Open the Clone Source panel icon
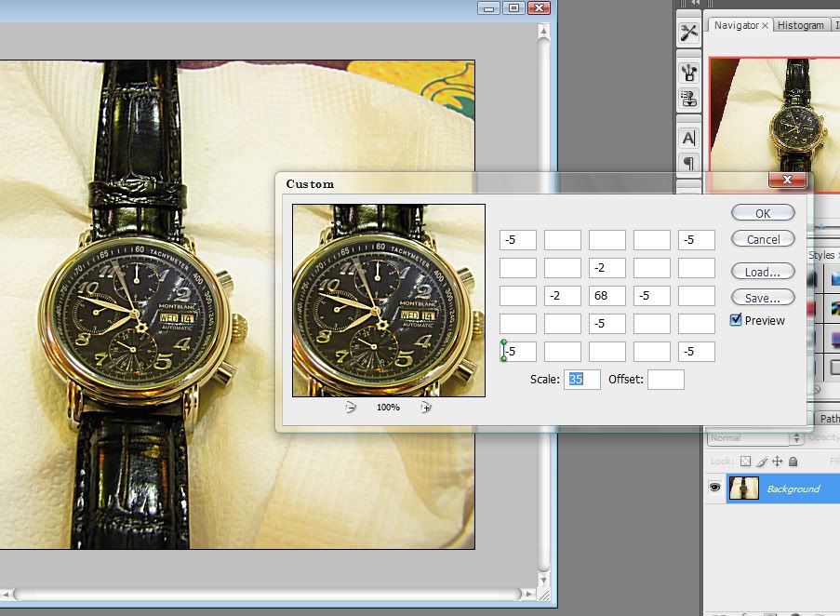The image size is (840, 616). 689,99
